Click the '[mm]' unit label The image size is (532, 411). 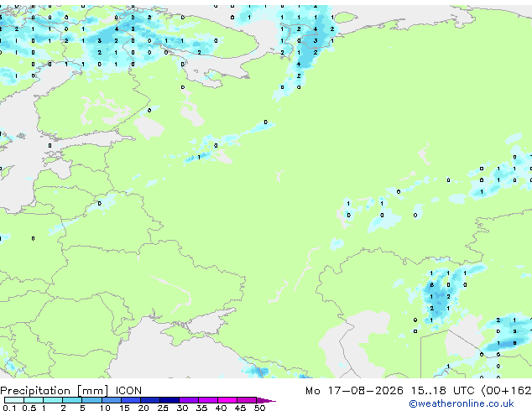coord(93,391)
